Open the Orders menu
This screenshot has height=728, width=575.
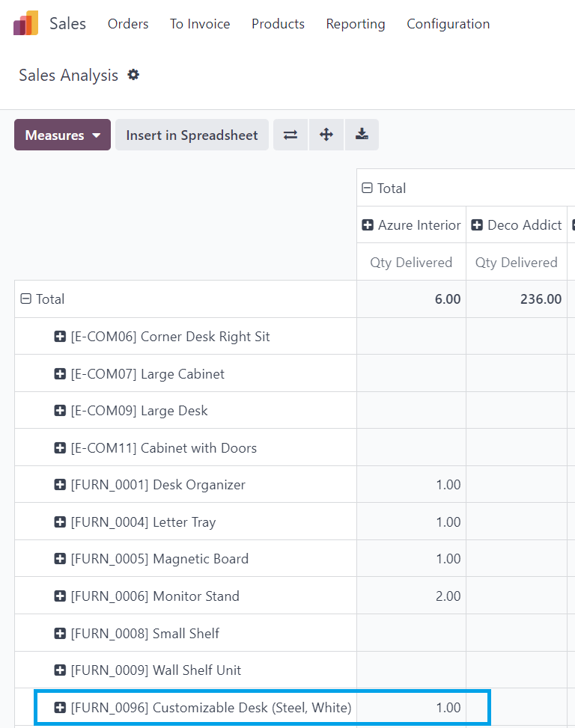click(x=128, y=24)
